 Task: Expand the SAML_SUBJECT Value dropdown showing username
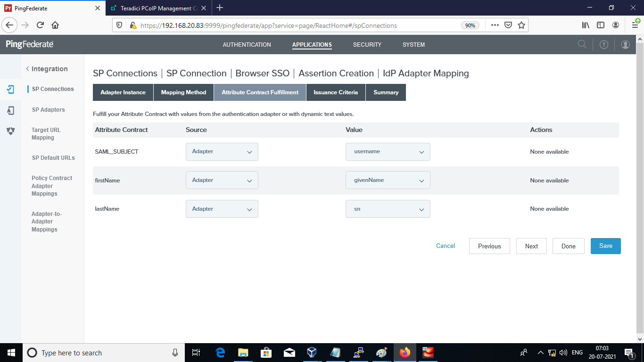tap(388, 152)
